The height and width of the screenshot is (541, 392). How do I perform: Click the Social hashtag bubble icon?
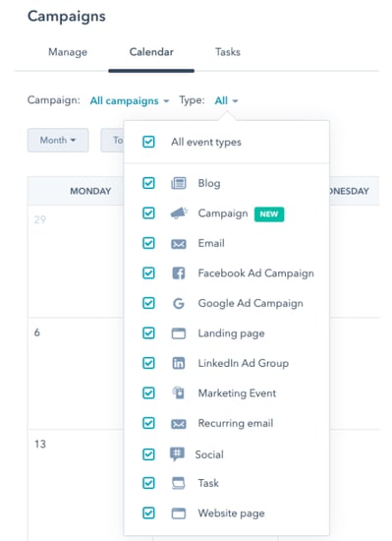177,454
